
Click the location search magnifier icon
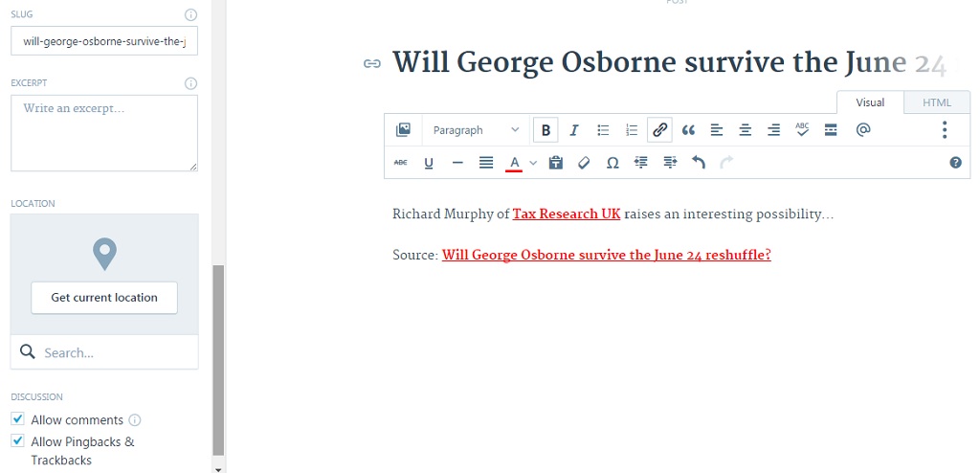[27, 351]
